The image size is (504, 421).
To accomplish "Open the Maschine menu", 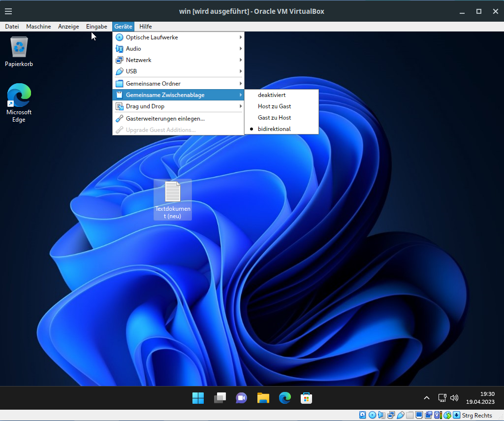I will click(x=38, y=27).
